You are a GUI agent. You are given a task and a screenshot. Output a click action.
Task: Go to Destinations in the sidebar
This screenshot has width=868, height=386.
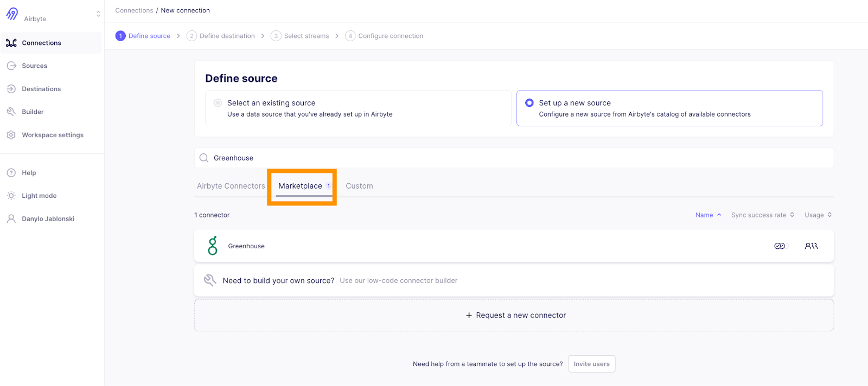[41, 89]
